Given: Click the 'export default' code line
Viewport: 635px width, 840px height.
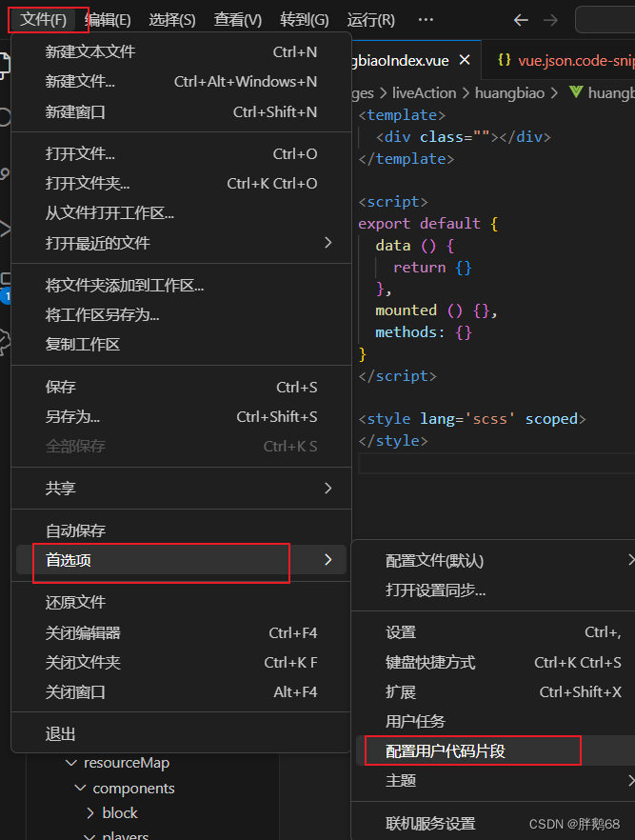Looking at the screenshot, I should (428, 224).
